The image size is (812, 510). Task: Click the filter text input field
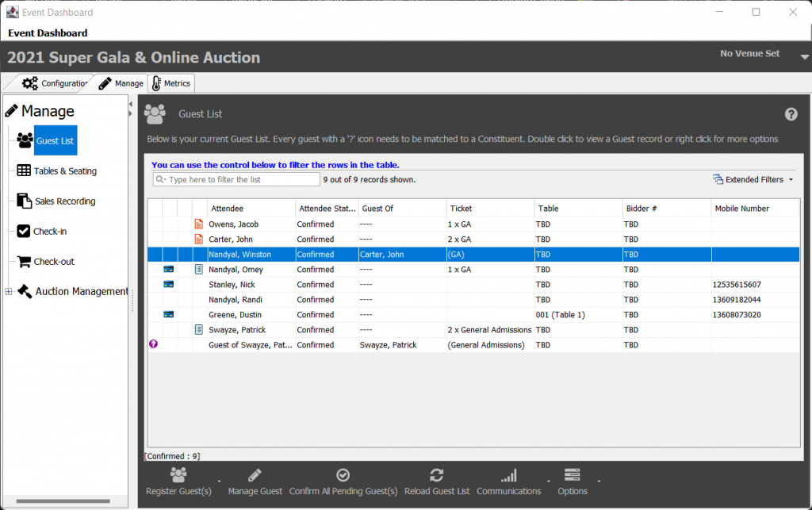(236, 179)
